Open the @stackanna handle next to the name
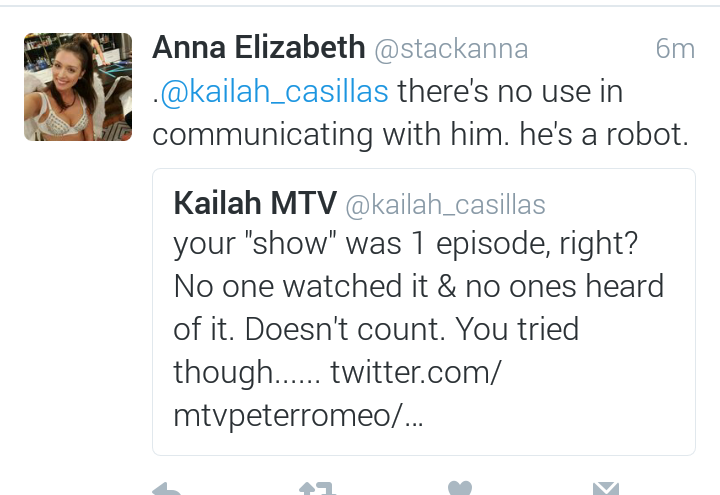 451,50
